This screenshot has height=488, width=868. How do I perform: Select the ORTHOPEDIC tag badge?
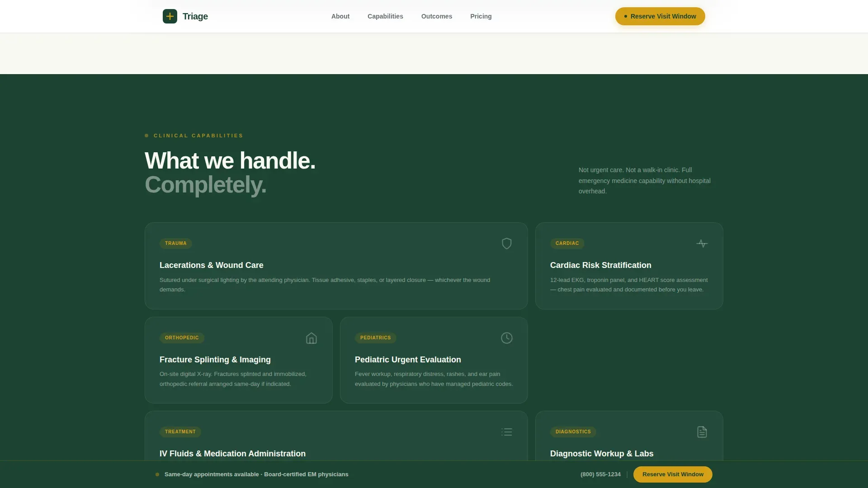(x=182, y=338)
